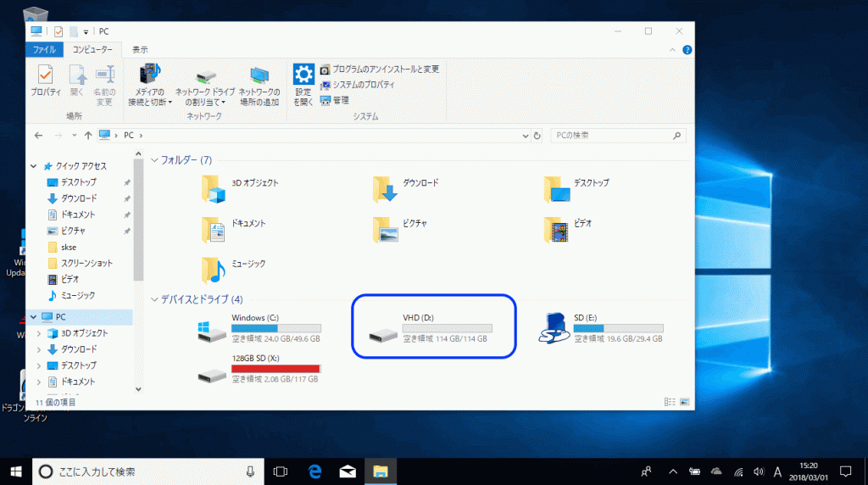Image resolution: width=868 pixels, height=485 pixels.
Task: Switch to the 表示 tab
Action: click(x=140, y=50)
